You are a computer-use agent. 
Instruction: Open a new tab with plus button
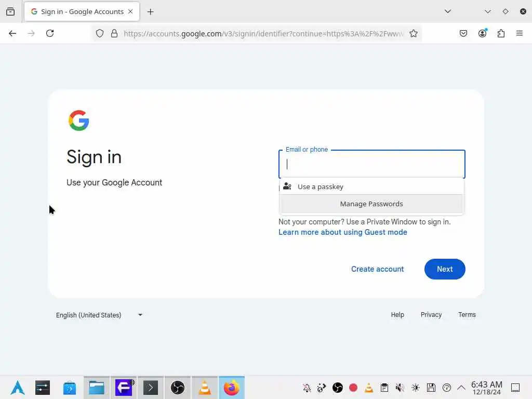click(150, 12)
